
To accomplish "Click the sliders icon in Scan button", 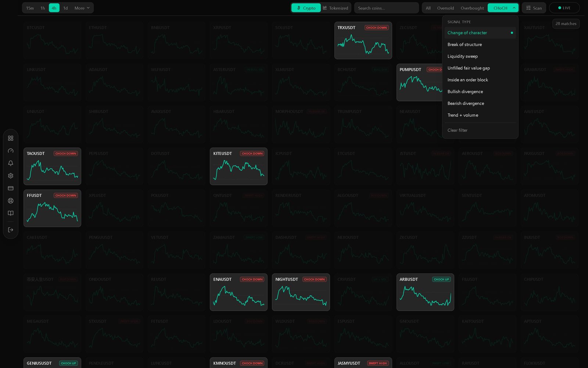I will pyautogui.click(x=528, y=8).
